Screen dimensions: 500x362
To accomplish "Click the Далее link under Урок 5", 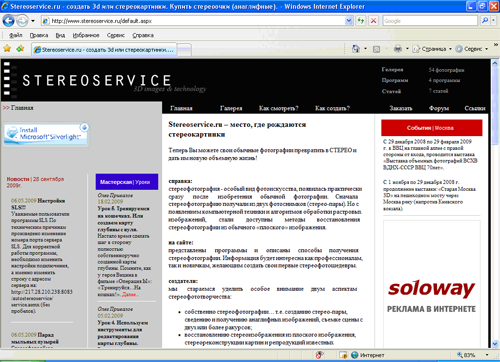I will coord(130,295).
